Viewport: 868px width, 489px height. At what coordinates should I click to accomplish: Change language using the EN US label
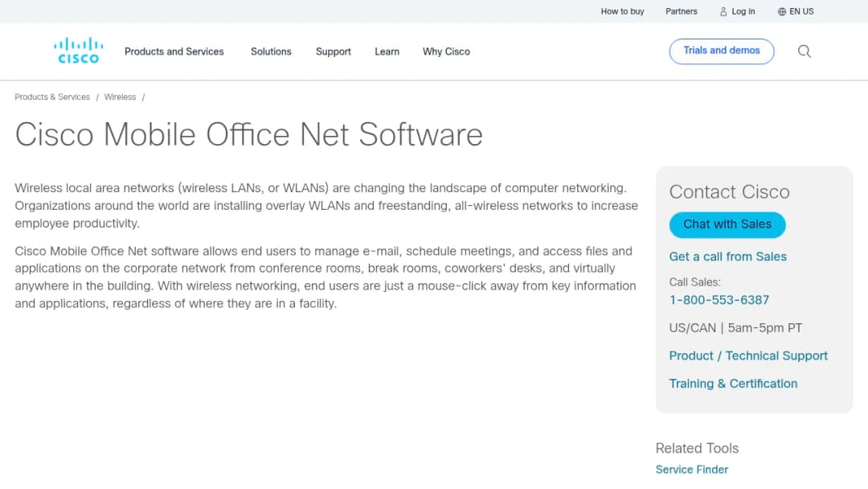801,11
